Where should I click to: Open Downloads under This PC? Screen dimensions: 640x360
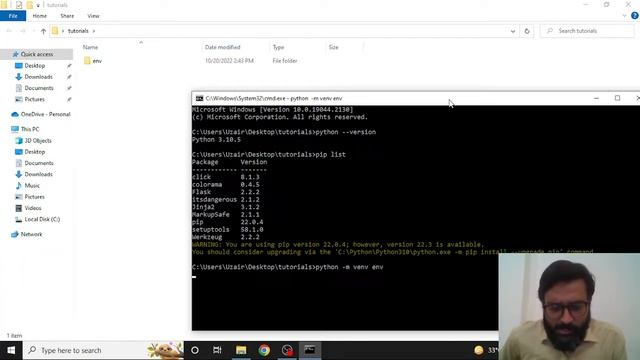click(x=38, y=174)
